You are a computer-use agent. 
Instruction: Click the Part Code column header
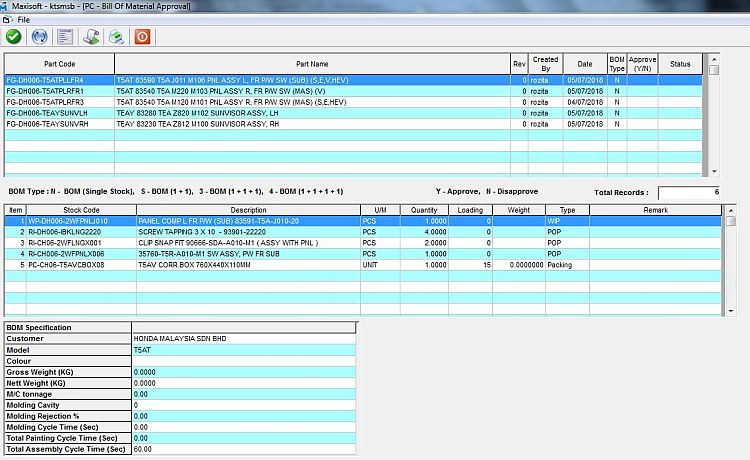coord(59,64)
